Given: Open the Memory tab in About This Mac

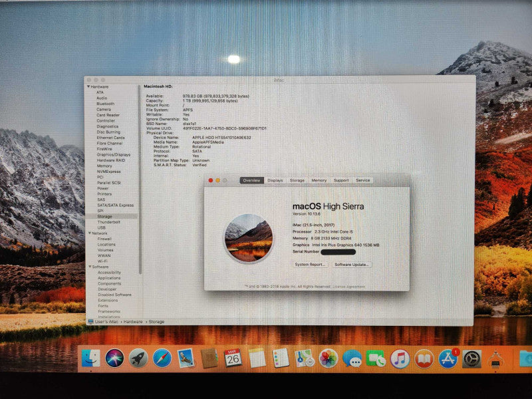Looking at the screenshot, I should [x=319, y=180].
